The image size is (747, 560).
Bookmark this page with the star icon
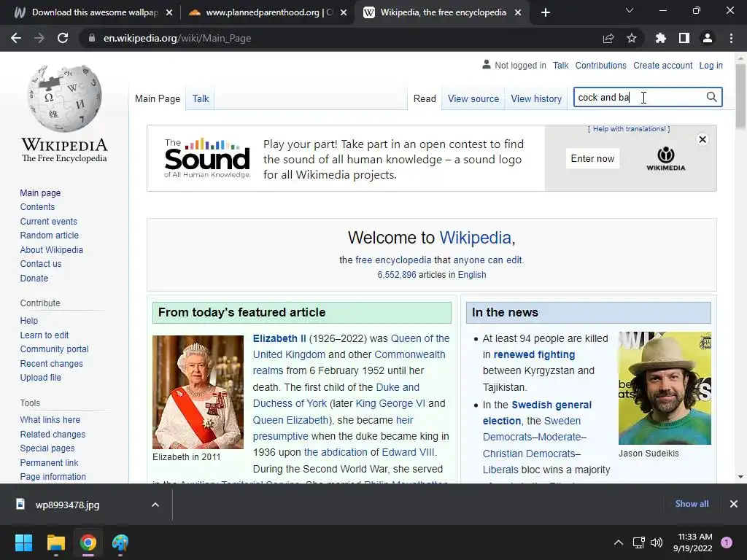point(632,38)
